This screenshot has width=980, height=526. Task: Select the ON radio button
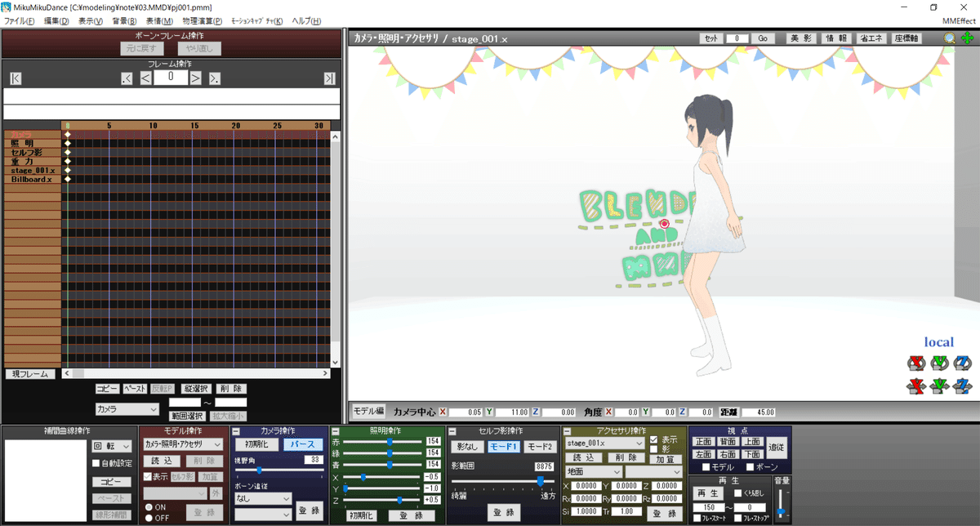click(x=148, y=506)
